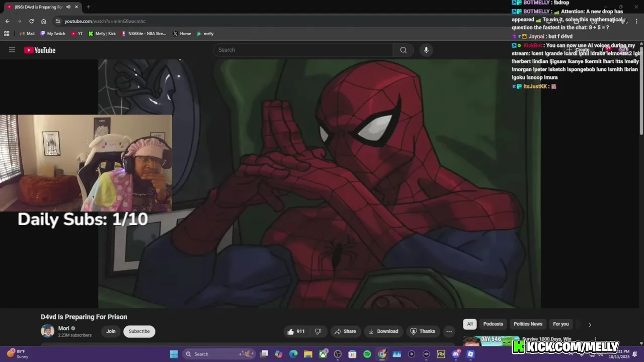Download the video
The image size is (644, 362).
pos(383,331)
